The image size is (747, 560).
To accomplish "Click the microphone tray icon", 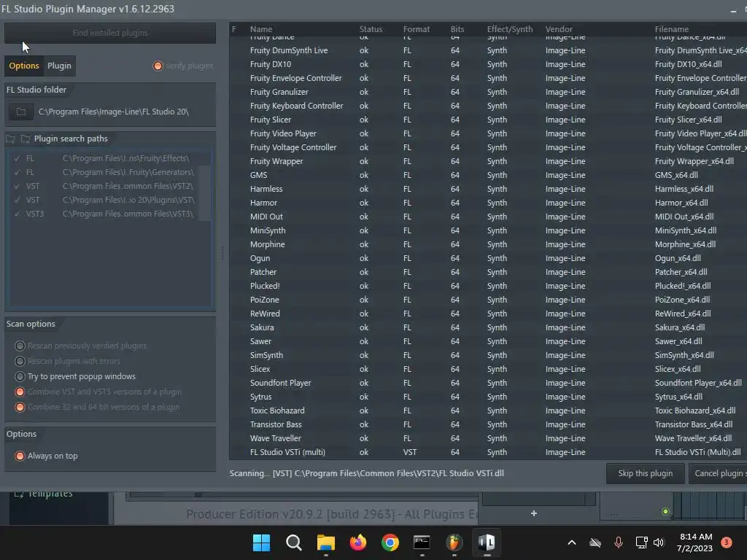I will (619, 542).
